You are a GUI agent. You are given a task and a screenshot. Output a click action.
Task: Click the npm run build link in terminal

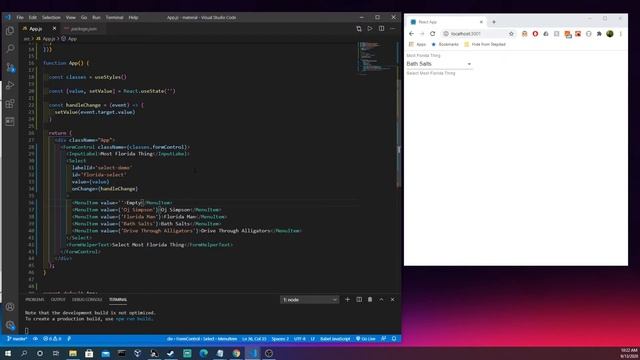(133, 319)
